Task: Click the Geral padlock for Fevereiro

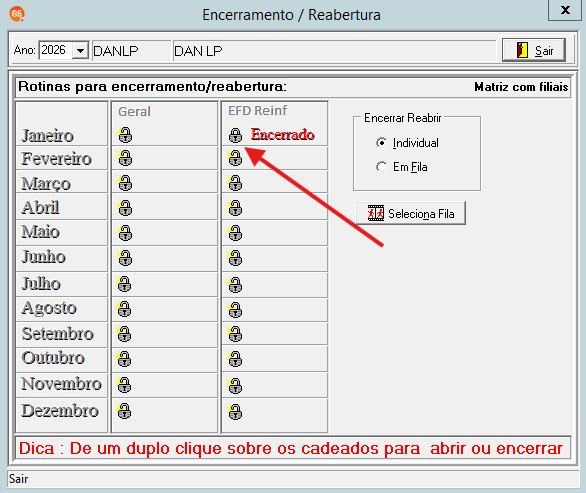Action: click(125, 158)
